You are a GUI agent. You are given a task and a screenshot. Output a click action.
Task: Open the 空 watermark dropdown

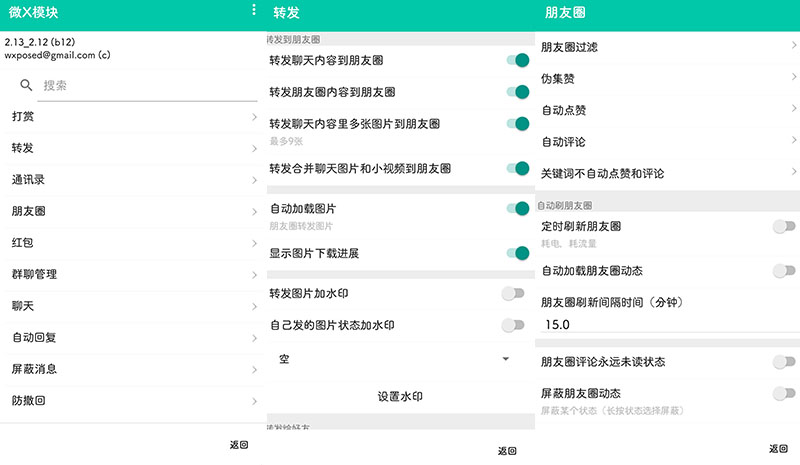point(400,358)
